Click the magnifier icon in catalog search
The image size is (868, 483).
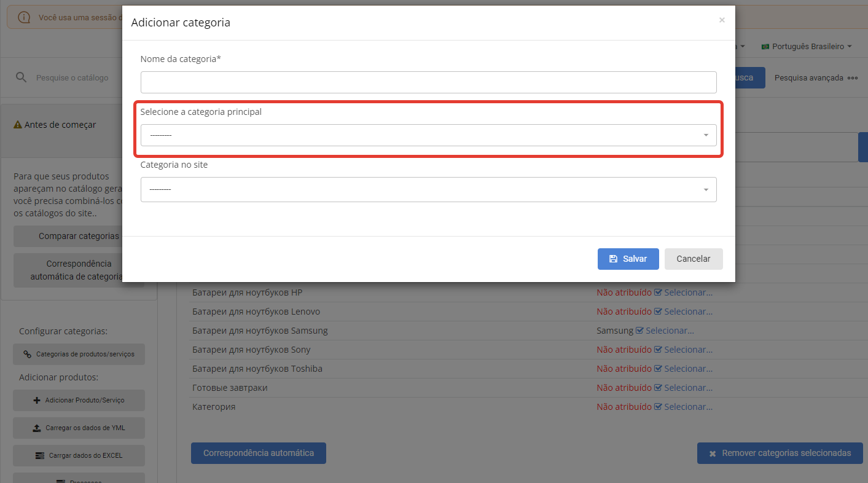pyautogui.click(x=21, y=77)
